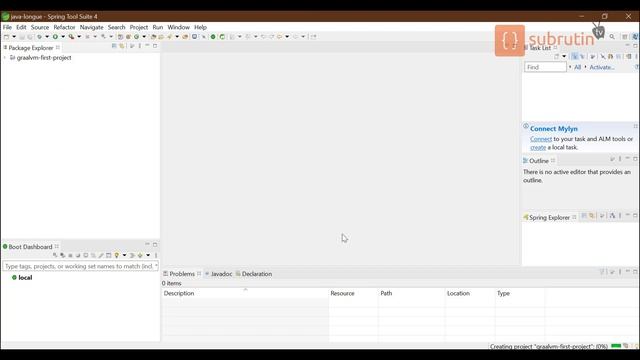The image size is (640, 360).
Task: Click the search magnifier icon at top right
Action: tap(612, 37)
